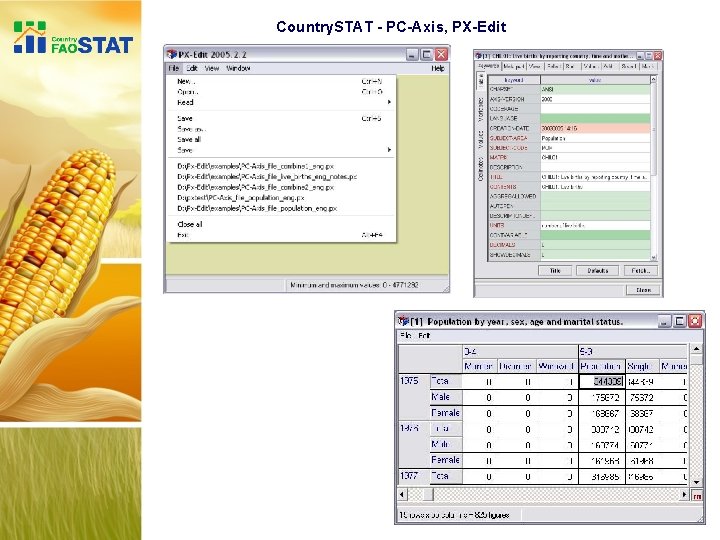Click the red icon at scrollbar corner
Image resolution: width=720 pixels, height=540 pixels.
(x=697, y=496)
